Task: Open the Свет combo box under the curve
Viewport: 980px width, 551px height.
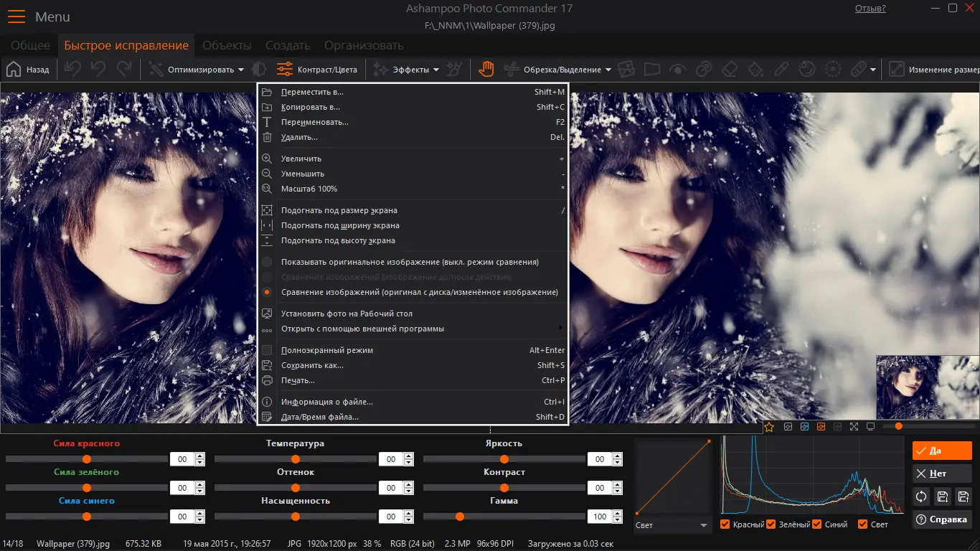Action: click(672, 525)
